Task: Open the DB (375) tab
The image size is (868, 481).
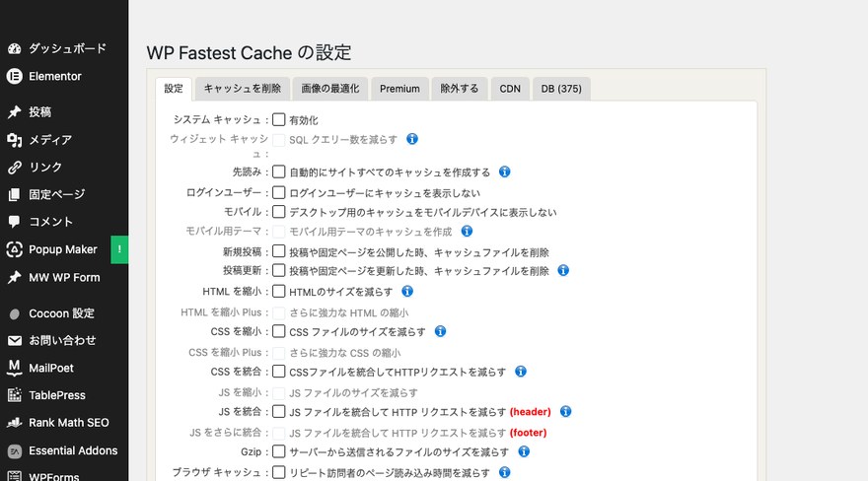Action: 561,89
